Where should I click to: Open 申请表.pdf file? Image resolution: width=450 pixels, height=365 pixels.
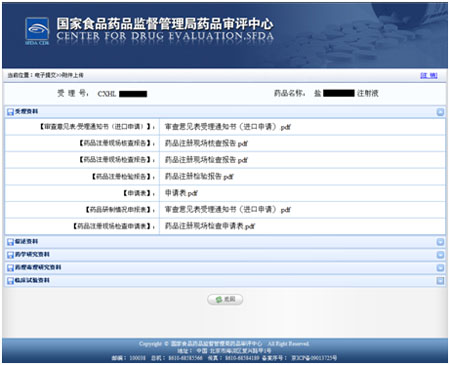181,193
